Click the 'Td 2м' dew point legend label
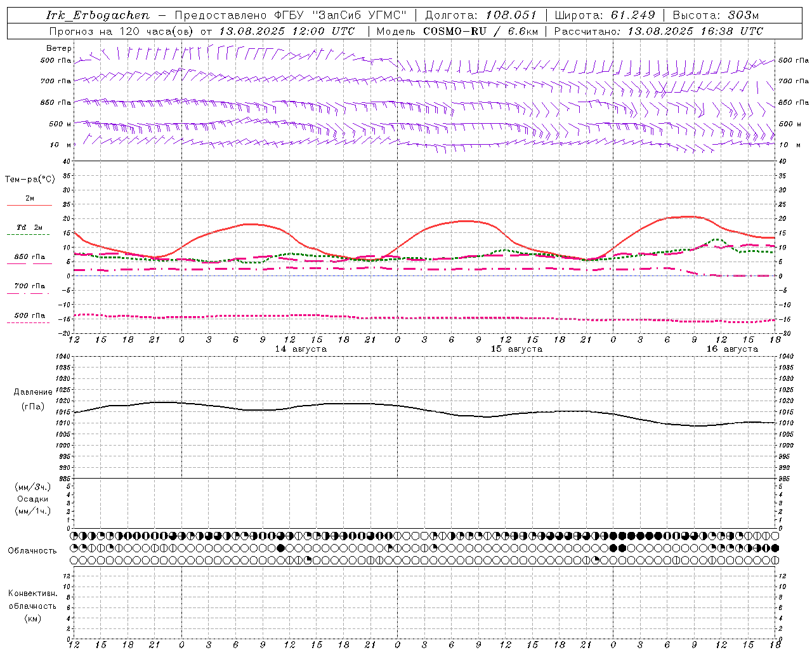This screenshot has height=650, width=812. [x=30, y=227]
